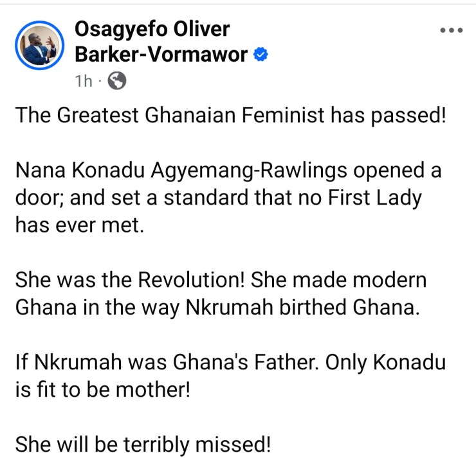This screenshot has height=462, width=476.
Task: Open the "1h" post timestamp
Action: 84,81
